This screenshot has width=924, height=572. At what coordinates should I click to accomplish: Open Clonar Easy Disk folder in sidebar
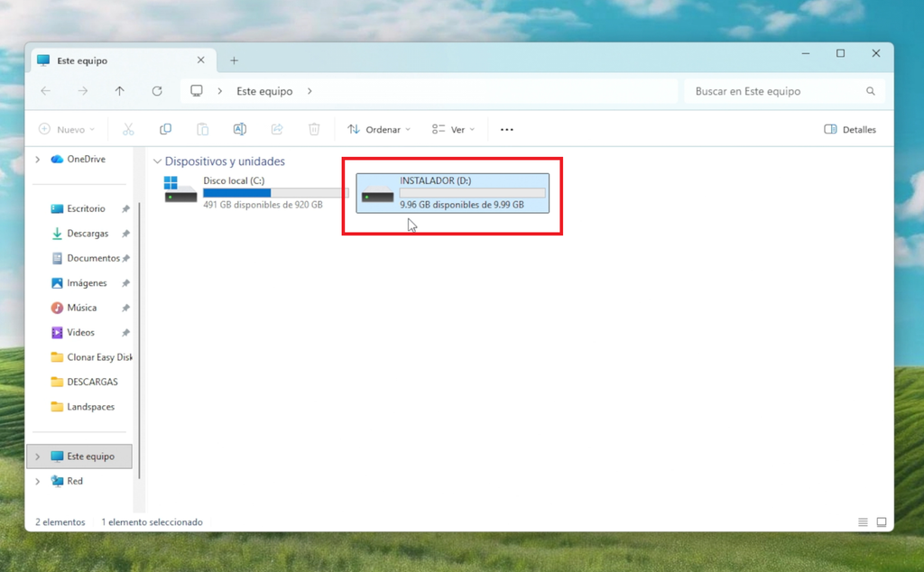(x=99, y=357)
